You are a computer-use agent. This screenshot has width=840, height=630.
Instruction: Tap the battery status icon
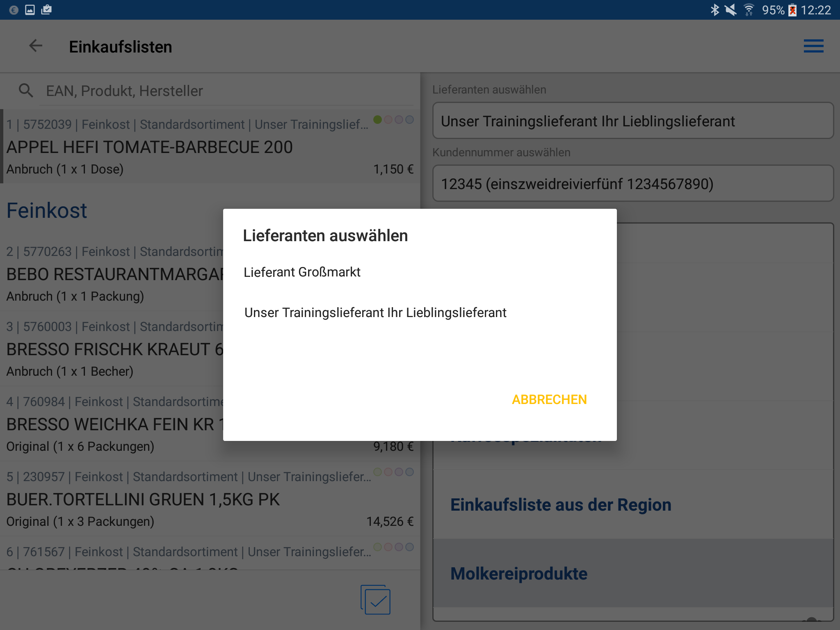pos(792,10)
